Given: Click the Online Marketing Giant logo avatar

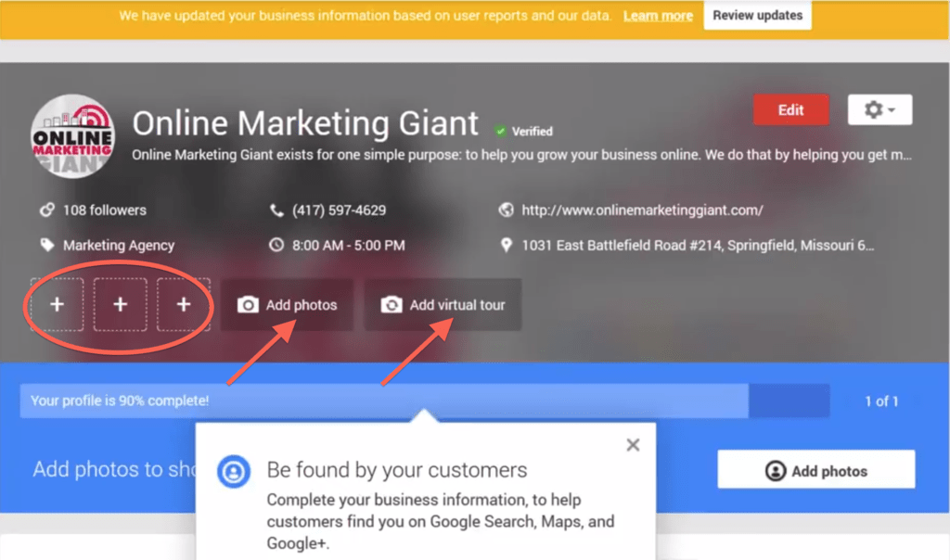Looking at the screenshot, I should coord(72,136).
